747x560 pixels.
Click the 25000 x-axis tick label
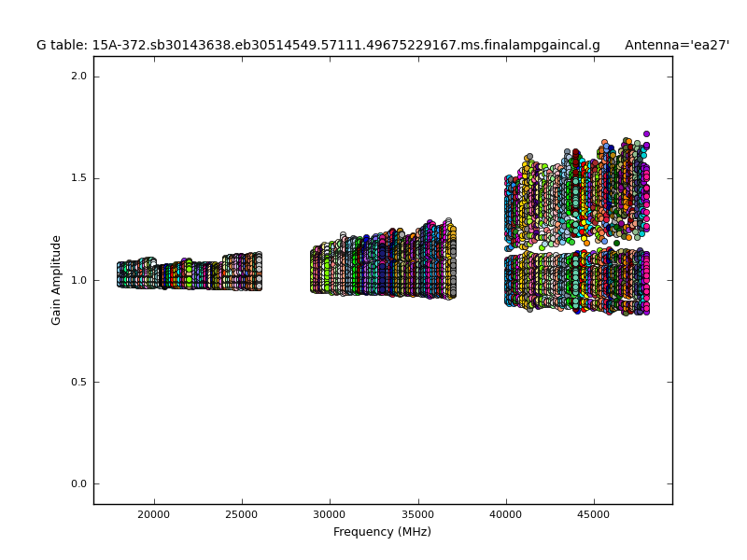point(242,514)
